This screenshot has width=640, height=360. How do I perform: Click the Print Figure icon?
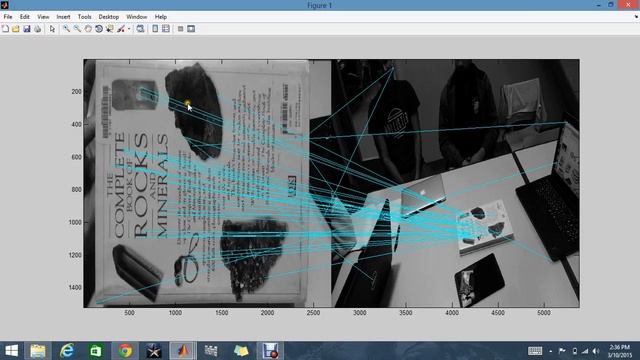click(x=38, y=29)
